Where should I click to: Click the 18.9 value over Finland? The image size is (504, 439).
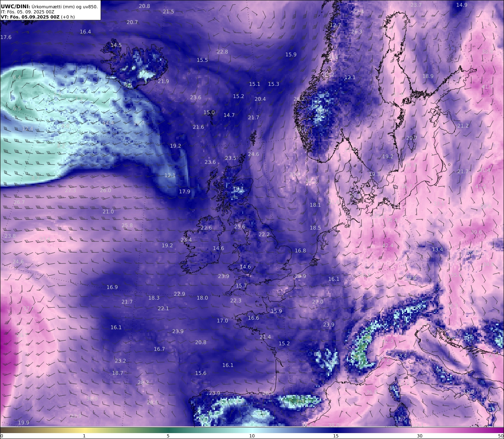click(428, 76)
